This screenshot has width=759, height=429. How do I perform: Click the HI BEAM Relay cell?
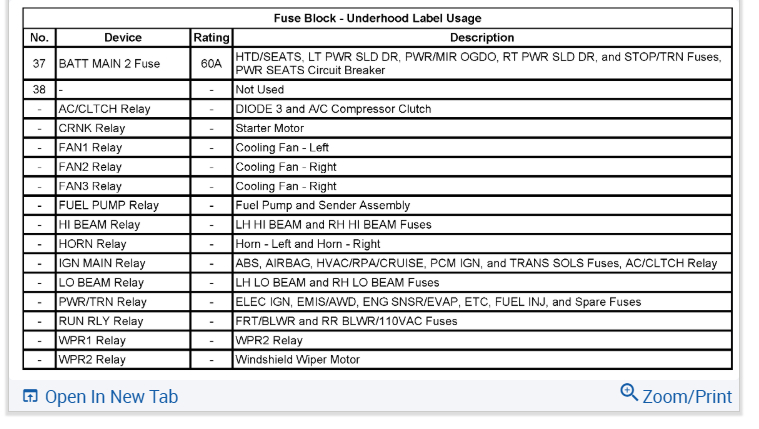point(99,225)
